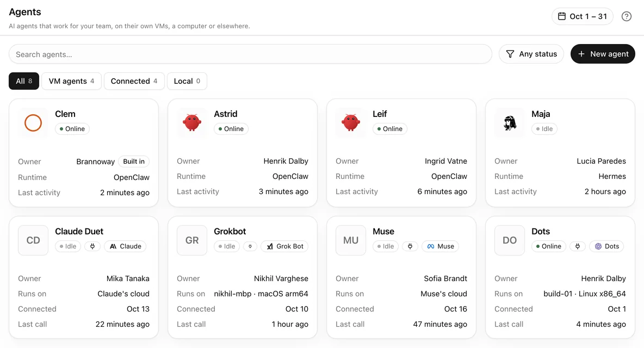Screen dimensions: 644x348
Task: Click Leif's red creature avatar
Action: [x=351, y=123]
